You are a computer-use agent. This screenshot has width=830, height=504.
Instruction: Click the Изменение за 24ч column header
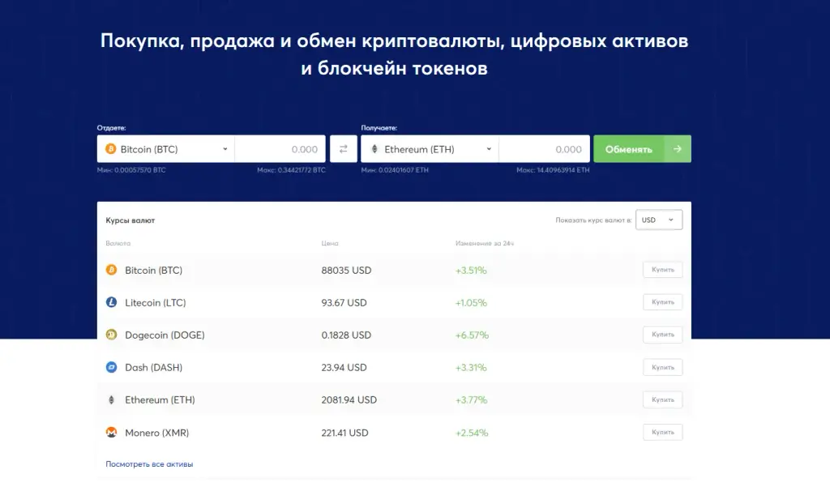[x=485, y=243]
